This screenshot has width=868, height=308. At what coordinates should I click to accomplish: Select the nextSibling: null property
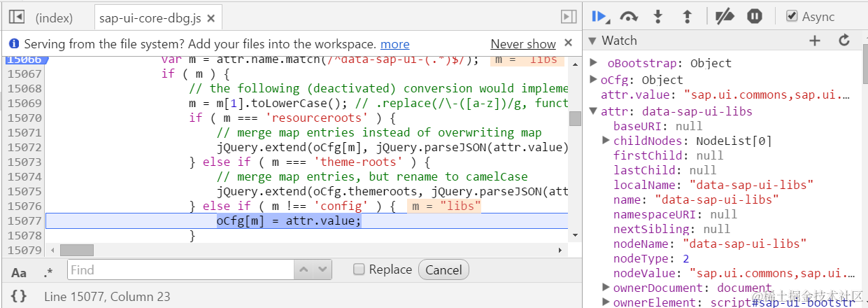[671, 229]
